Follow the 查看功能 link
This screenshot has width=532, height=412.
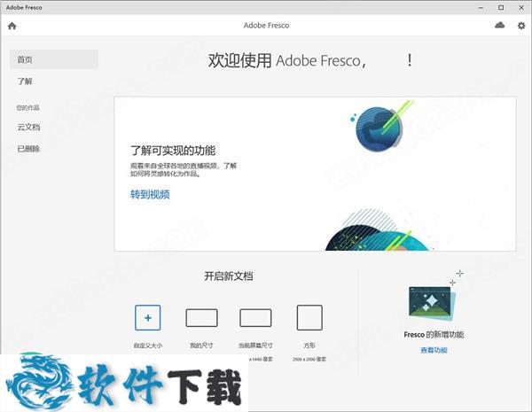click(x=434, y=350)
